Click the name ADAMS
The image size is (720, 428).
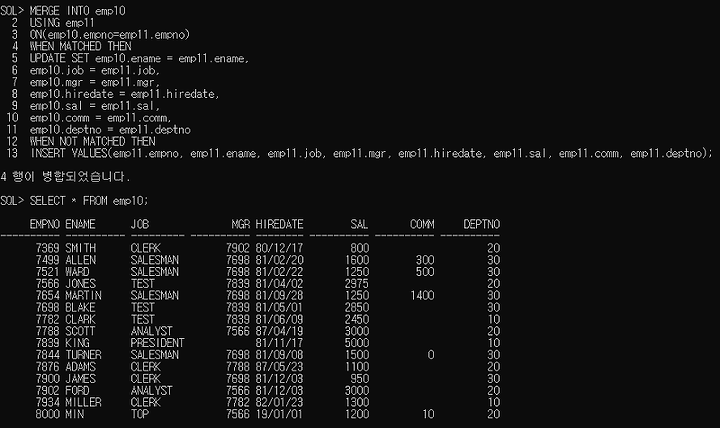(81, 367)
